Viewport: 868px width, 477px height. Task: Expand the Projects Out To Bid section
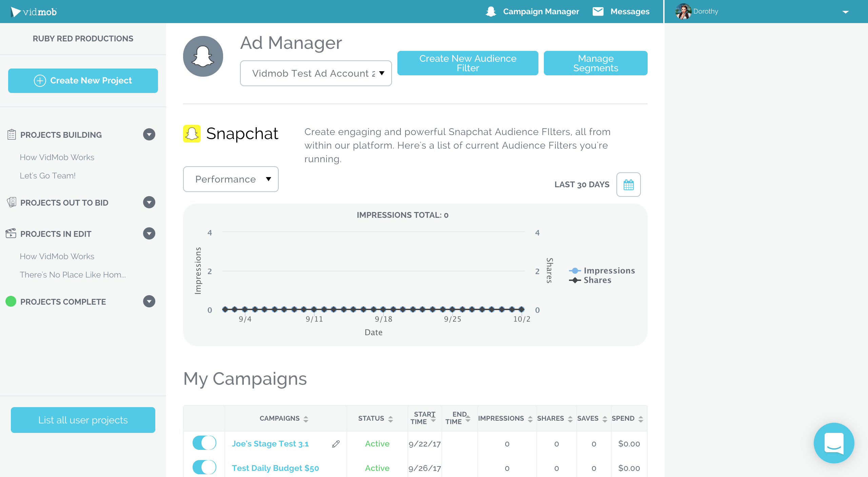[x=149, y=203]
